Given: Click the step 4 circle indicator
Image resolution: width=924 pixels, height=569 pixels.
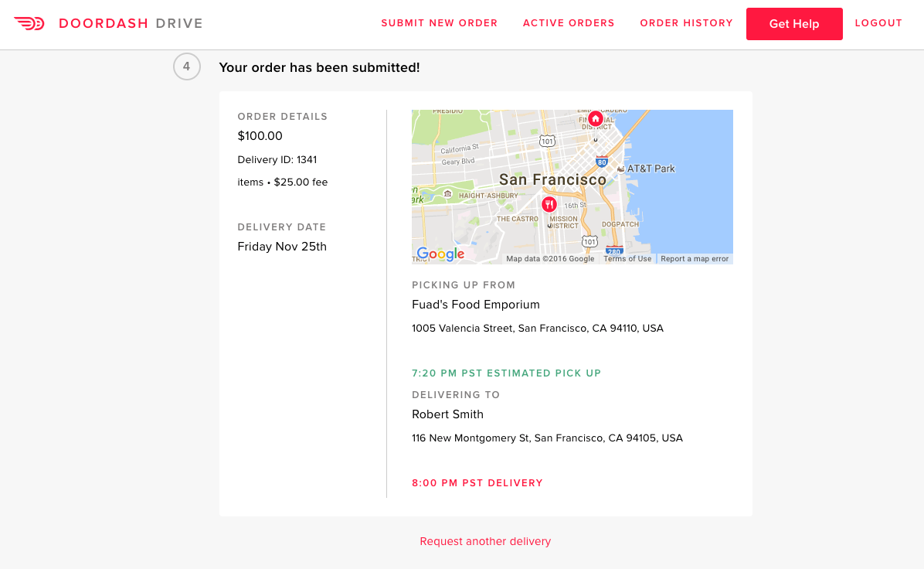Looking at the screenshot, I should (x=186, y=66).
